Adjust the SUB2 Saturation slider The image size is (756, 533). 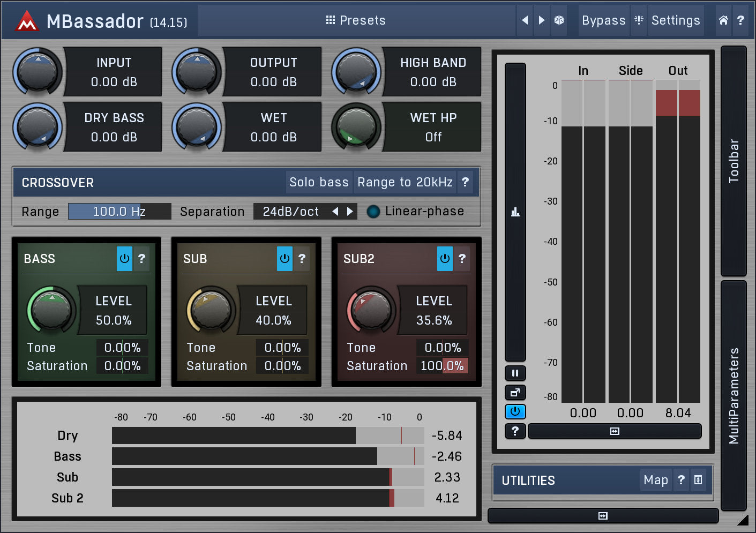[x=442, y=366]
